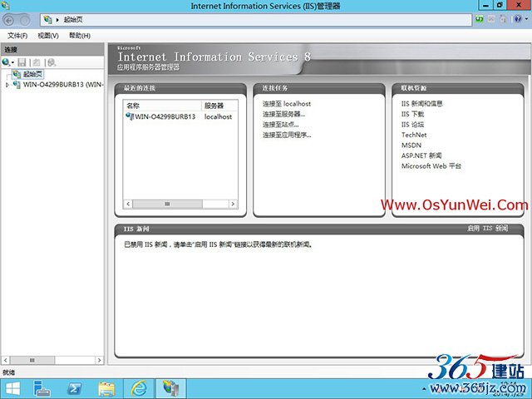Open IIS 新闻和信息 online resource link
The height and width of the screenshot is (399, 532).
(x=421, y=104)
